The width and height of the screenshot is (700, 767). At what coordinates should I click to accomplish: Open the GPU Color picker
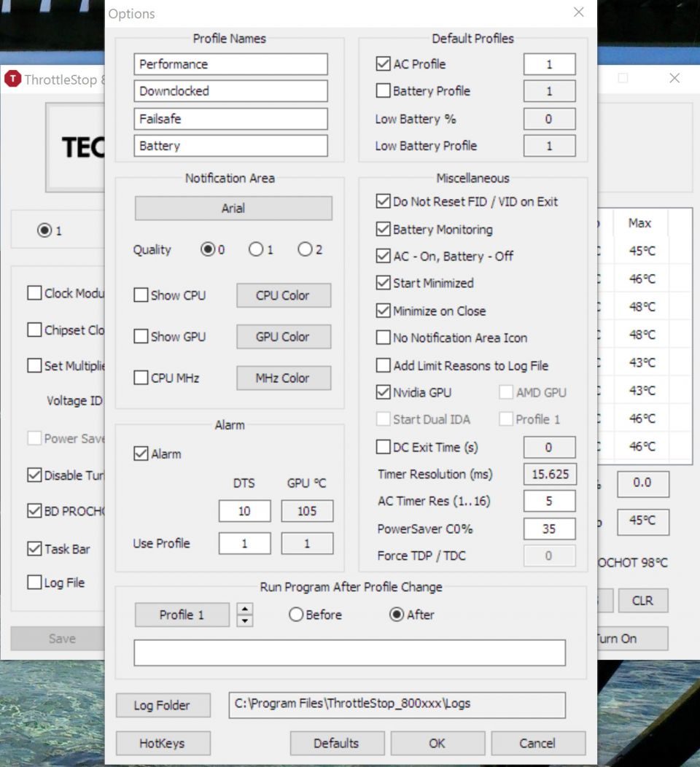(x=283, y=336)
